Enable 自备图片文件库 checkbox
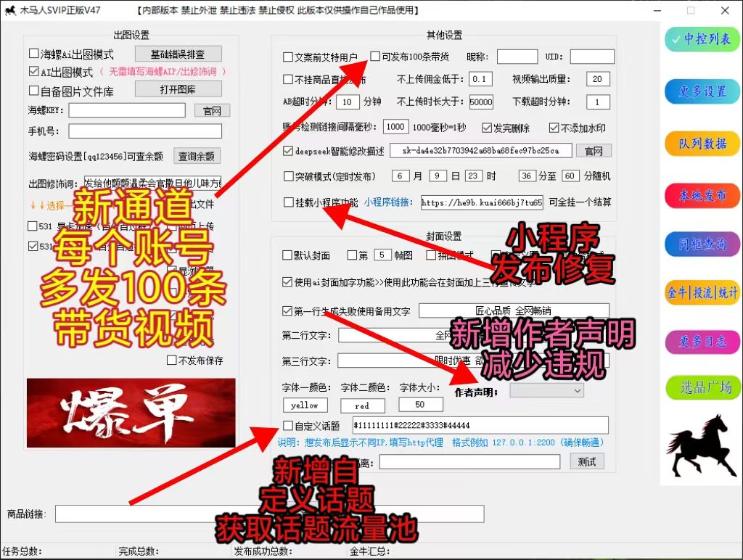The height and width of the screenshot is (560, 743). tap(33, 90)
